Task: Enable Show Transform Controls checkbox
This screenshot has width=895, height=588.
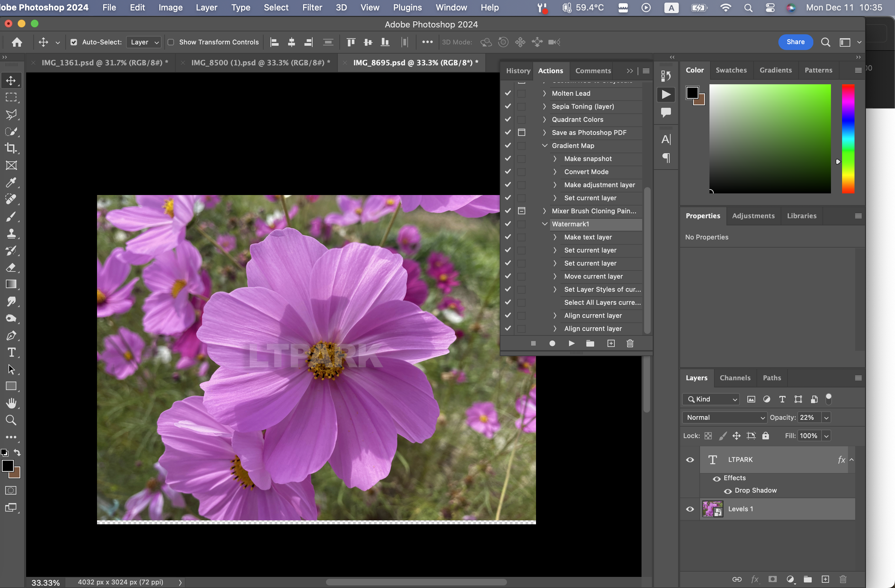Action: coord(171,42)
